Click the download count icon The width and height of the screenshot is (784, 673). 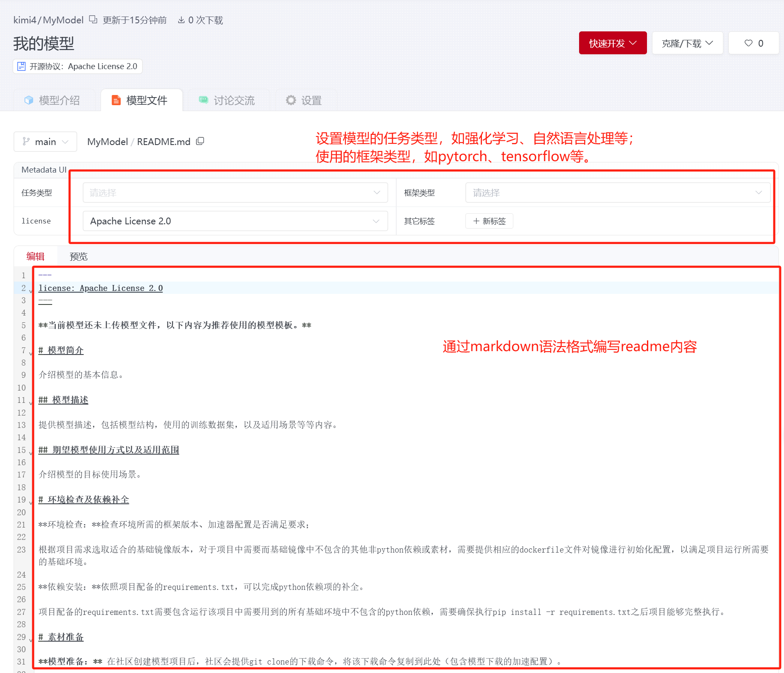pos(181,20)
